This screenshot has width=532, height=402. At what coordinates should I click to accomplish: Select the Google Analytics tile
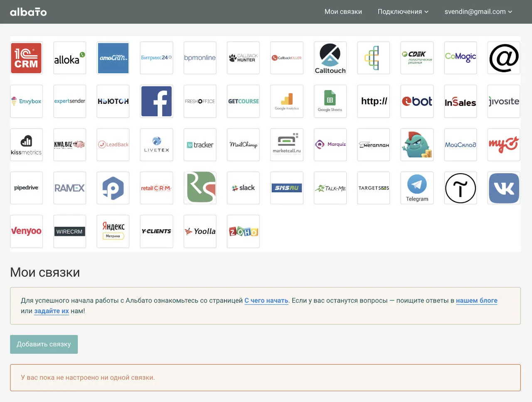[x=287, y=101]
